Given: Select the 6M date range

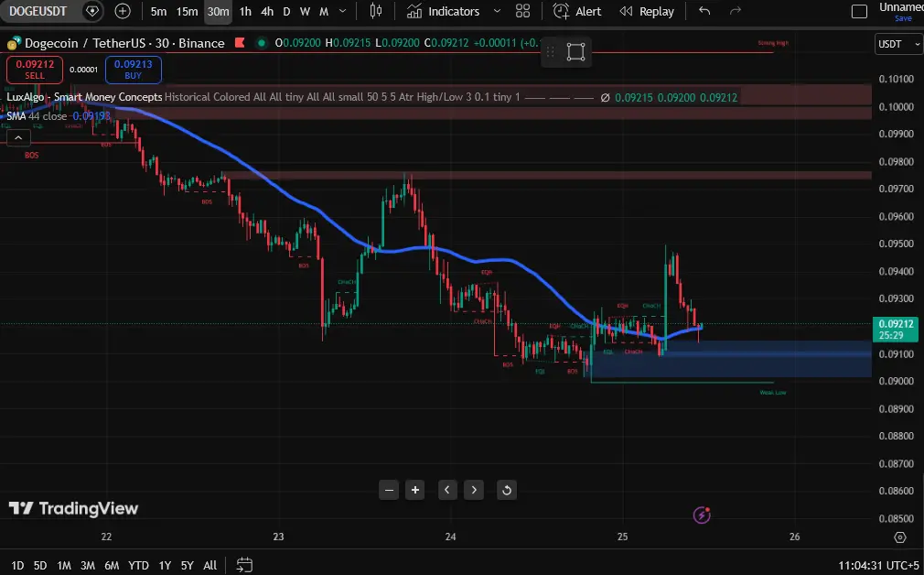Looking at the screenshot, I should pyautogui.click(x=112, y=565).
